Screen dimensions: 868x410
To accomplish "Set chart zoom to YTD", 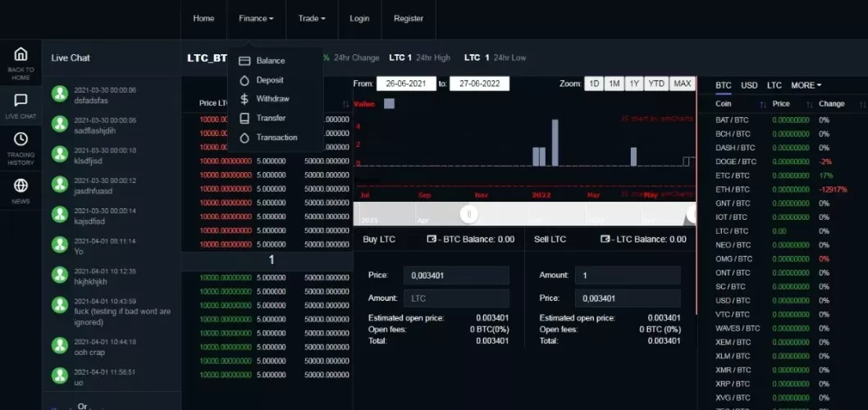I will pyautogui.click(x=656, y=84).
